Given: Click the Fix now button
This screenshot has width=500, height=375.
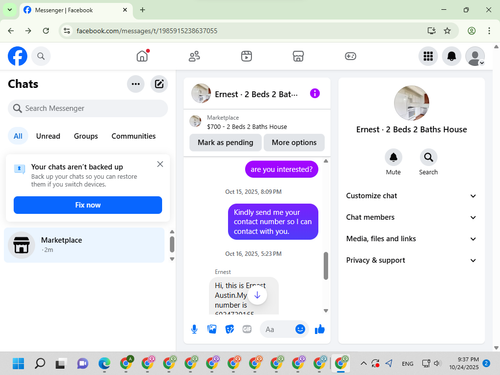Looking at the screenshot, I should tap(88, 205).
